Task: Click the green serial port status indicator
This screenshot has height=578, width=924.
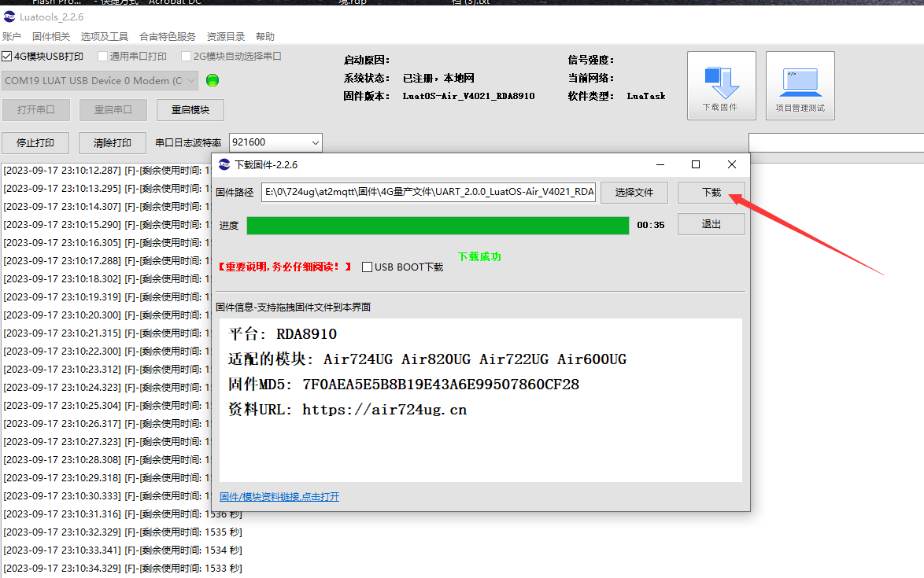Action: [x=213, y=80]
